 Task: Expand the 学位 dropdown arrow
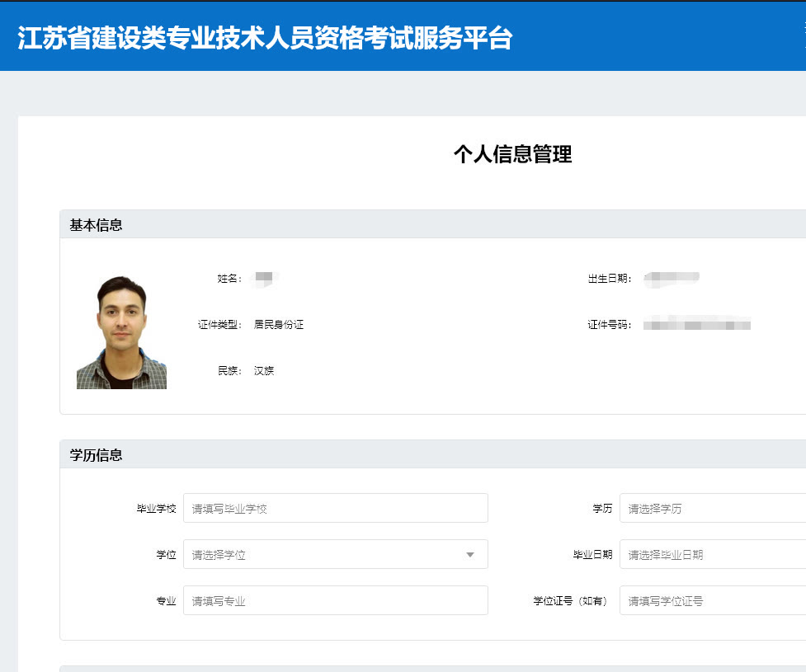click(x=470, y=555)
